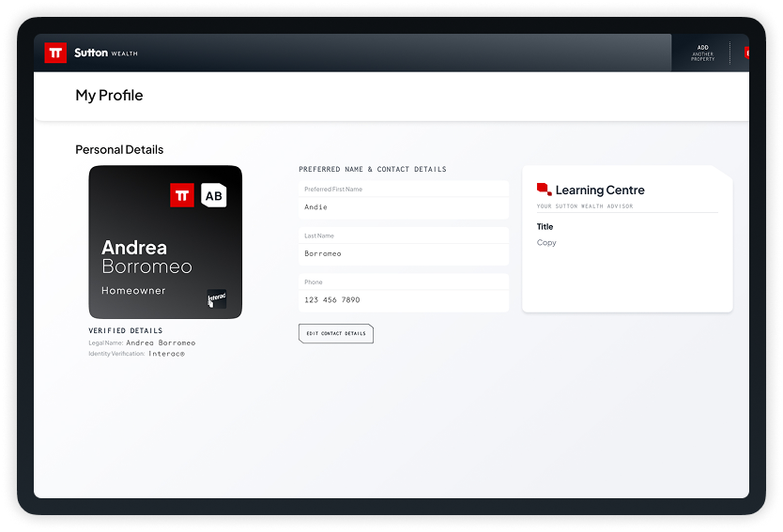
Task: Click the Legal Name value text
Action: click(161, 342)
